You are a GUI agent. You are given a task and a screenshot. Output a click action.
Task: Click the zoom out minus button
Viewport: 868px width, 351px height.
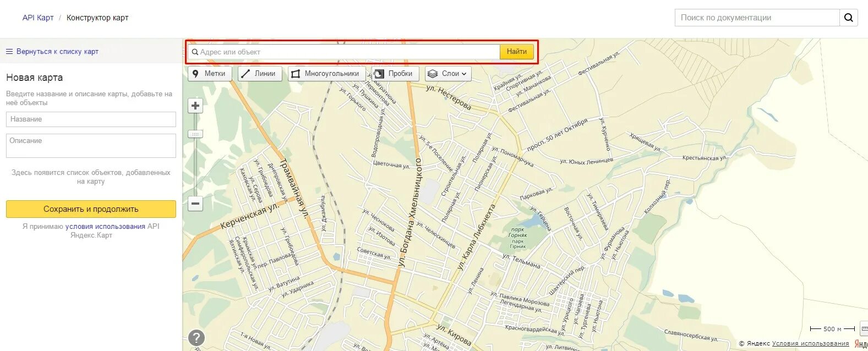click(x=195, y=204)
